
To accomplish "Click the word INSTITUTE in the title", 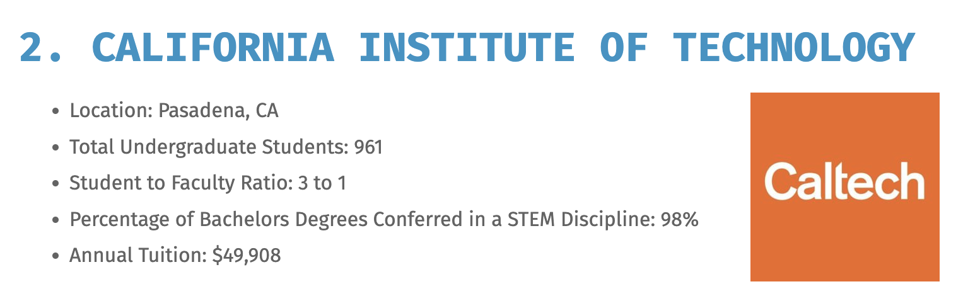I will coord(466,47).
